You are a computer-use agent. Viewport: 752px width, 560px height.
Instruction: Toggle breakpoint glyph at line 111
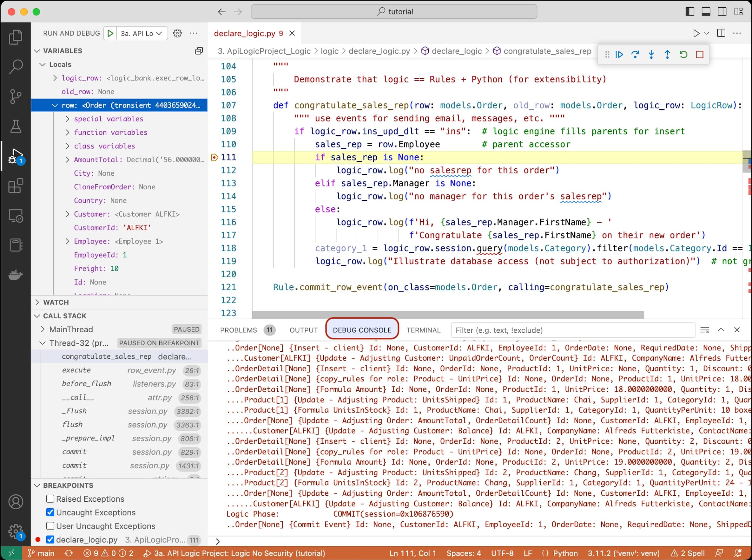coord(214,157)
